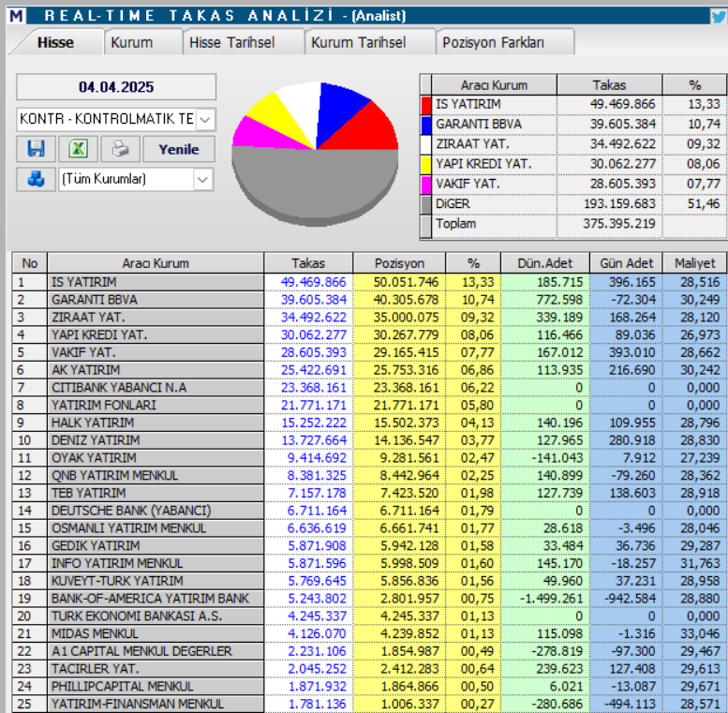Click yellow swatch beside YAPI KREDI YAT.
728x713 pixels.
pyautogui.click(x=425, y=164)
